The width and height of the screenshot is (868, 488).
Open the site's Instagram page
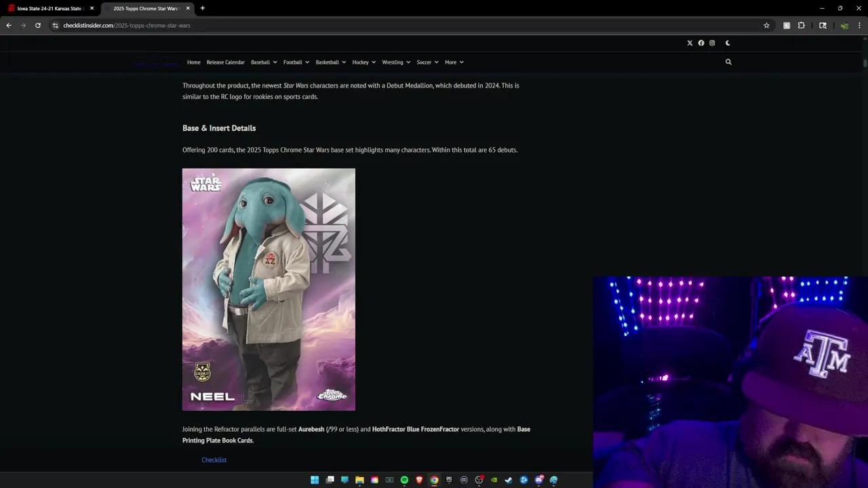click(712, 43)
